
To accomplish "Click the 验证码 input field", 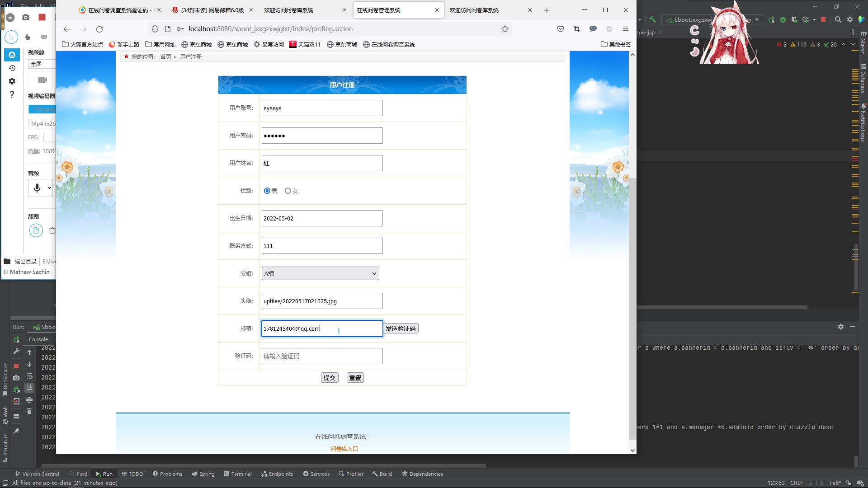I will point(322,356).
